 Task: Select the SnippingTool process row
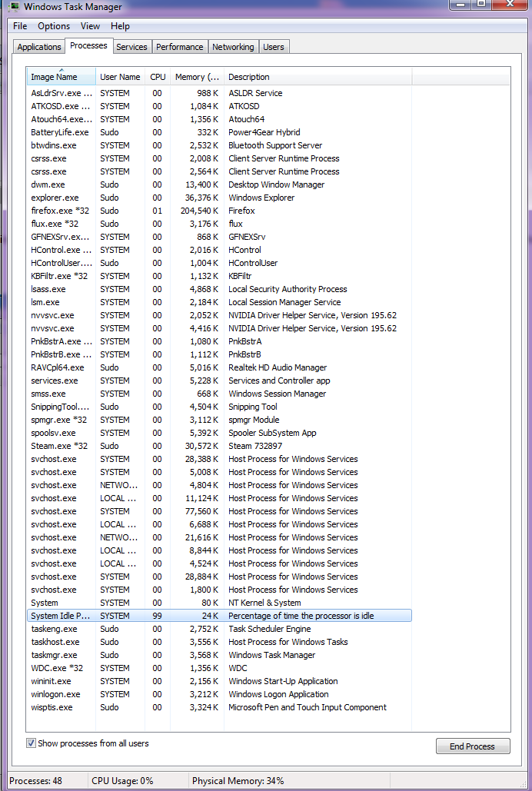tap(219, 407)
